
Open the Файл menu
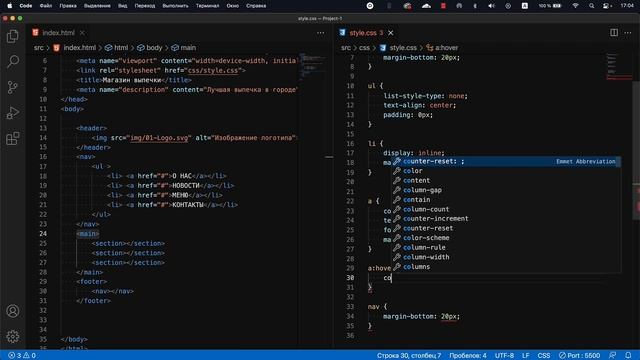[x=46, y=6]
